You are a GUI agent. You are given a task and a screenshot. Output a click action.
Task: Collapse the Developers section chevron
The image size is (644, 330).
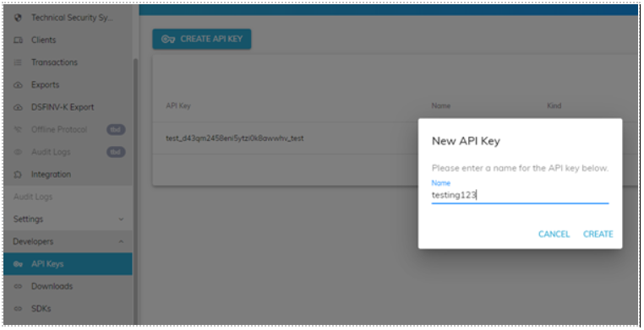pyautogui.click(x=121, y=241)
